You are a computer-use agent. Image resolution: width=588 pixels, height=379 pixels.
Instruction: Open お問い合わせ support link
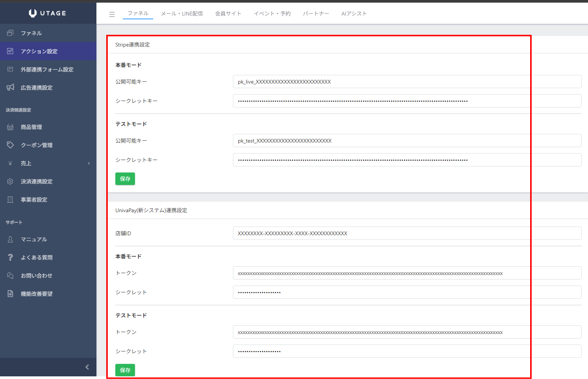click(x=48, y=276)
